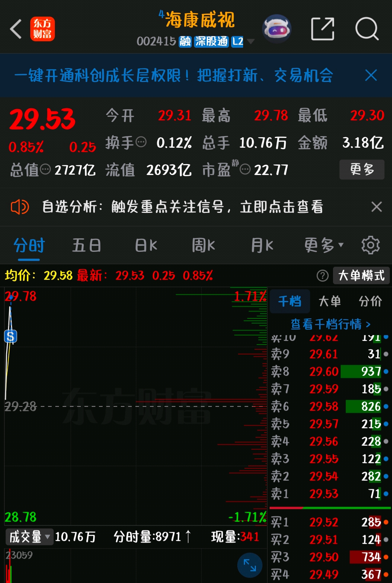Open the 查看千档行情 link

pyautogui.click(x=330, y=324)
